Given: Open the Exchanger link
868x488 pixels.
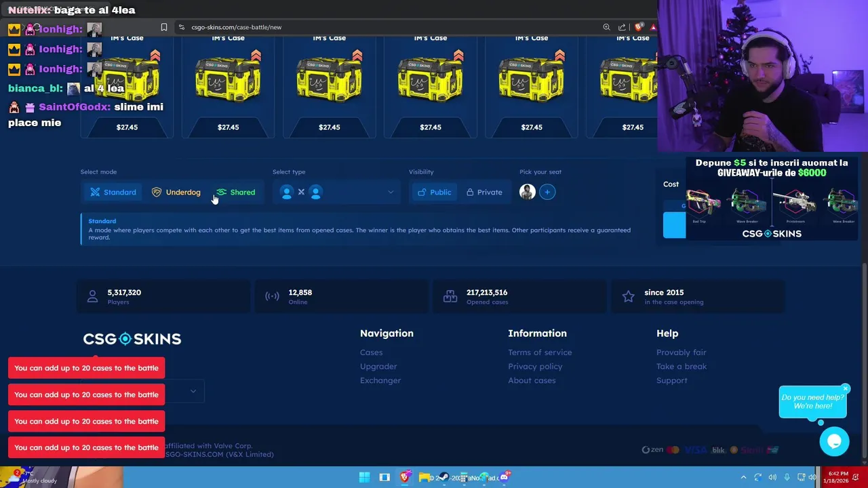Looking at the screenshot, I should (380, 380).
